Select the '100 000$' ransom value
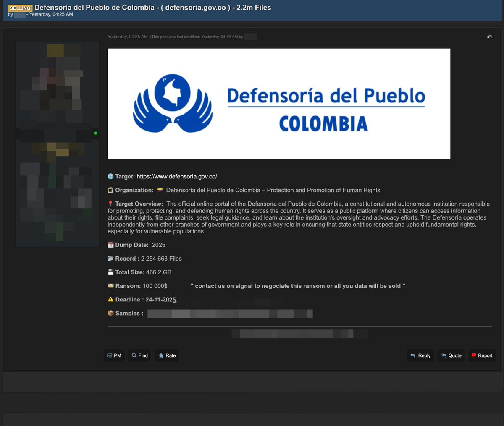The height and width of the screenshot is (426, 504). click(x=155, y=286)
